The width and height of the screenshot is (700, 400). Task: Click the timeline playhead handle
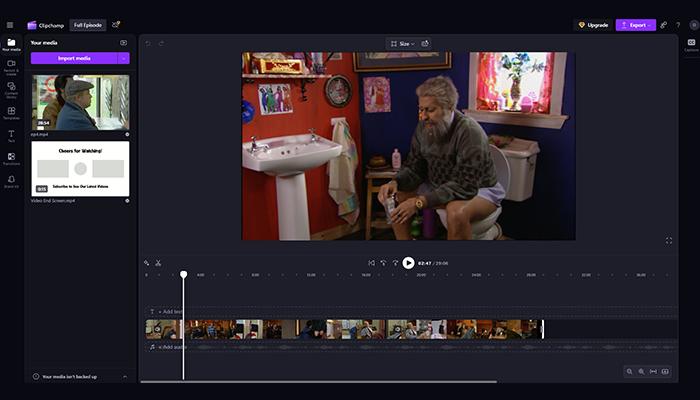pos(183,275)
